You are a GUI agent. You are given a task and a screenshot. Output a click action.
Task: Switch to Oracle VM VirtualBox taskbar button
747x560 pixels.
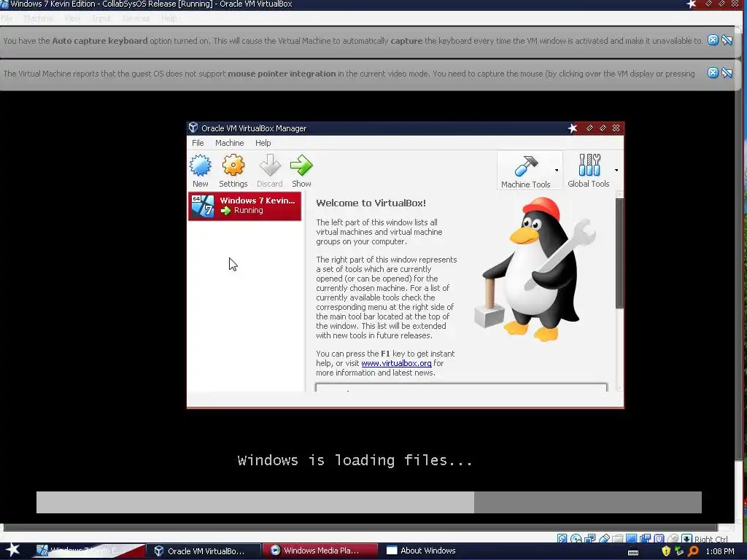click(204, 551)
